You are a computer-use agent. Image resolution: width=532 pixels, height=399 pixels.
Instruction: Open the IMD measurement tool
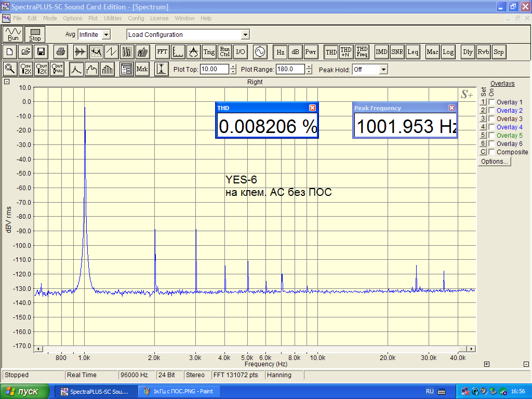tap(381, 52)
